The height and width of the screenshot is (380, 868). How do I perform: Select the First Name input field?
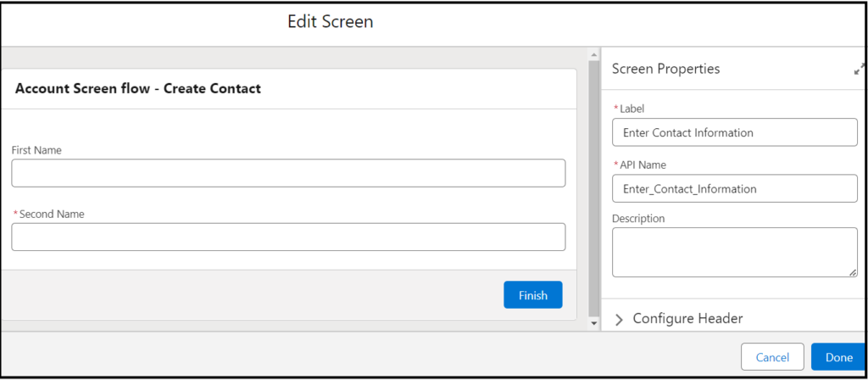[288, 173]
